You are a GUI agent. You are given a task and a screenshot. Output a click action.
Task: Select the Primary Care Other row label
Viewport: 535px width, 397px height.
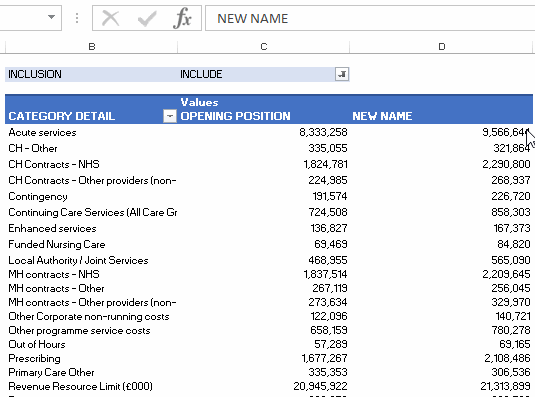[x=51, y=372]
